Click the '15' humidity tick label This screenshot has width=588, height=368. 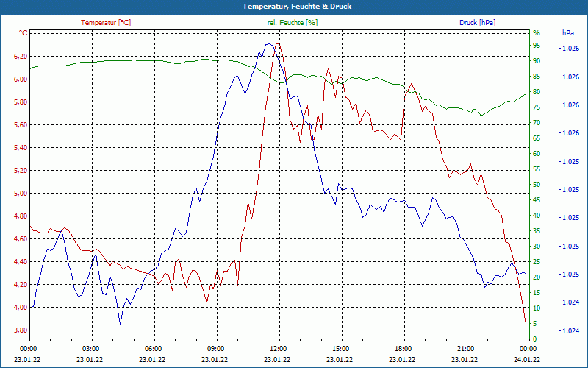tap(537, 292)
